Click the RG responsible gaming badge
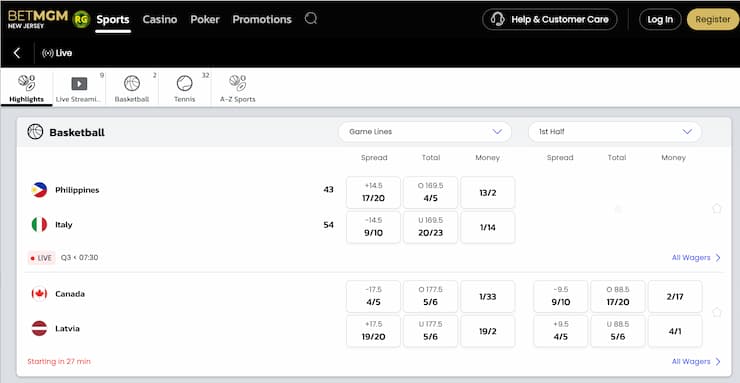 [81, 19]
